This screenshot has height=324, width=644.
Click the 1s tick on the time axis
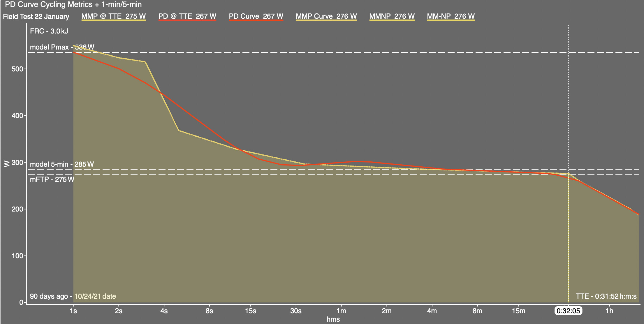click(73, 311)
